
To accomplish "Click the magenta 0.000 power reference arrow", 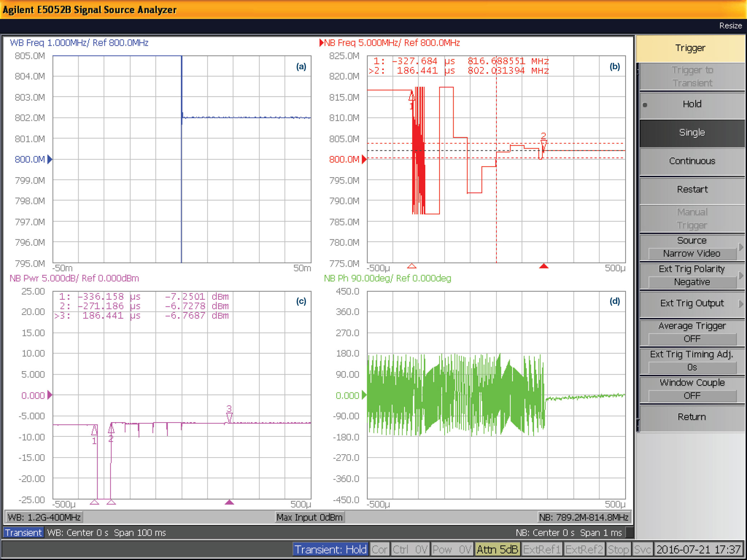I will (x=50, y=395).
